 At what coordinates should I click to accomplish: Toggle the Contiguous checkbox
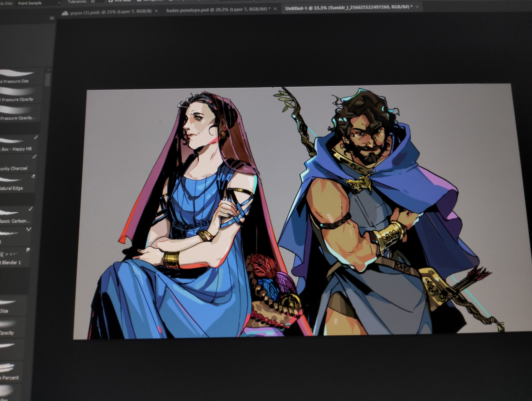tap(139, 1)
